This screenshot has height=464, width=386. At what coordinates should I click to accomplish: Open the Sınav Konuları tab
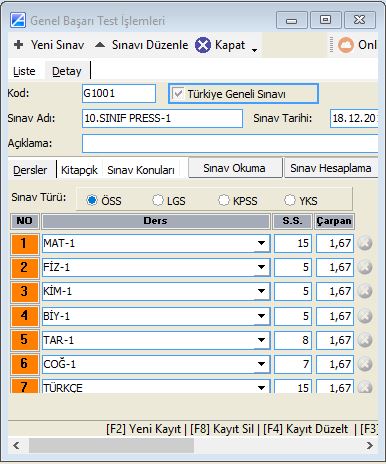141,170
